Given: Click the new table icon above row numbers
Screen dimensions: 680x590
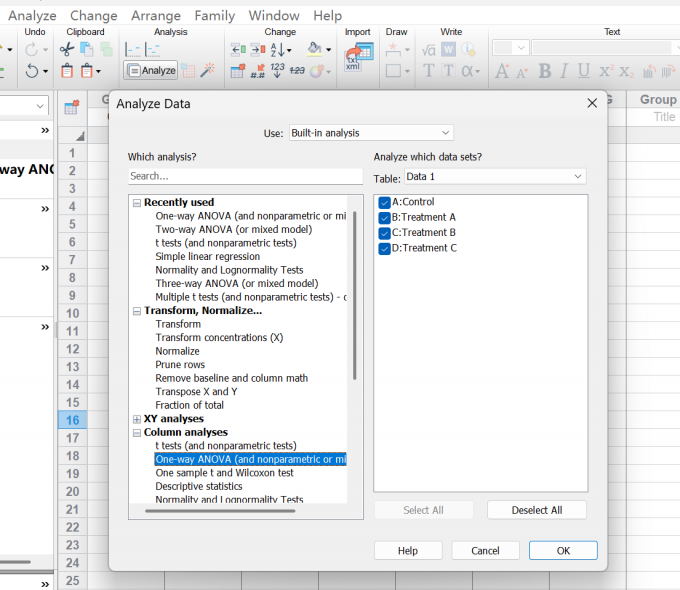Looking at the screenshot, I should tap(72, 107).
